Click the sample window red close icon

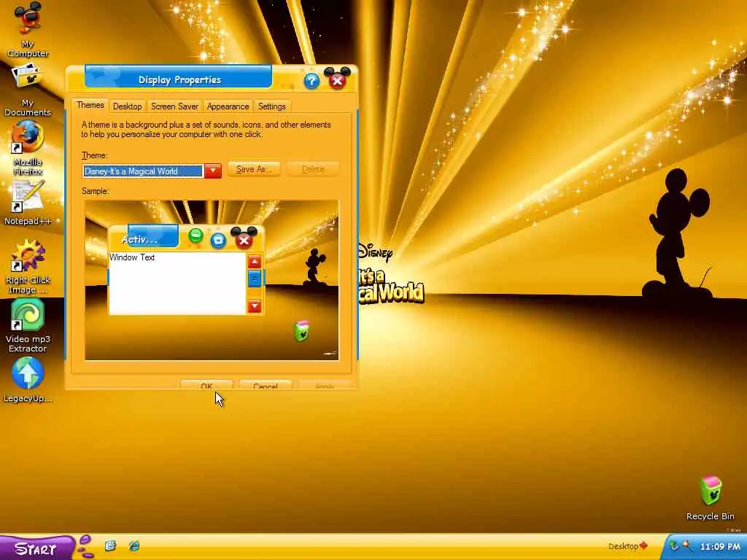point(244,238)
